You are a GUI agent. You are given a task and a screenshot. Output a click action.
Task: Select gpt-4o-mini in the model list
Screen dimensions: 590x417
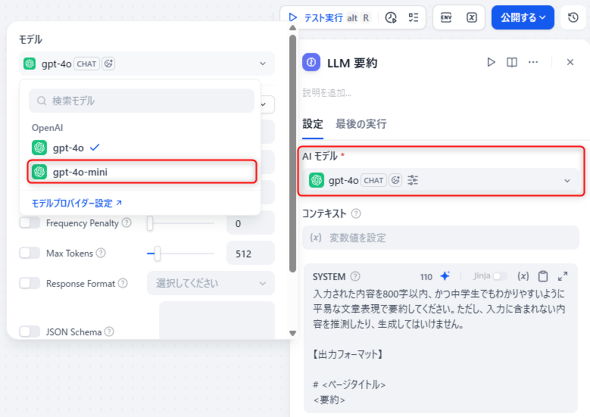[x=141, y=172]
